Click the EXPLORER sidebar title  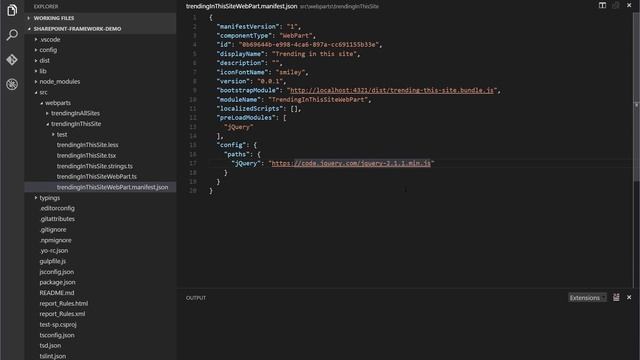point(46,7)
